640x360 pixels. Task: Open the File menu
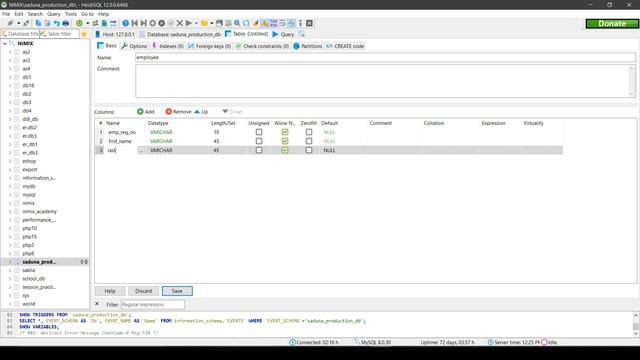click(6, 14)
